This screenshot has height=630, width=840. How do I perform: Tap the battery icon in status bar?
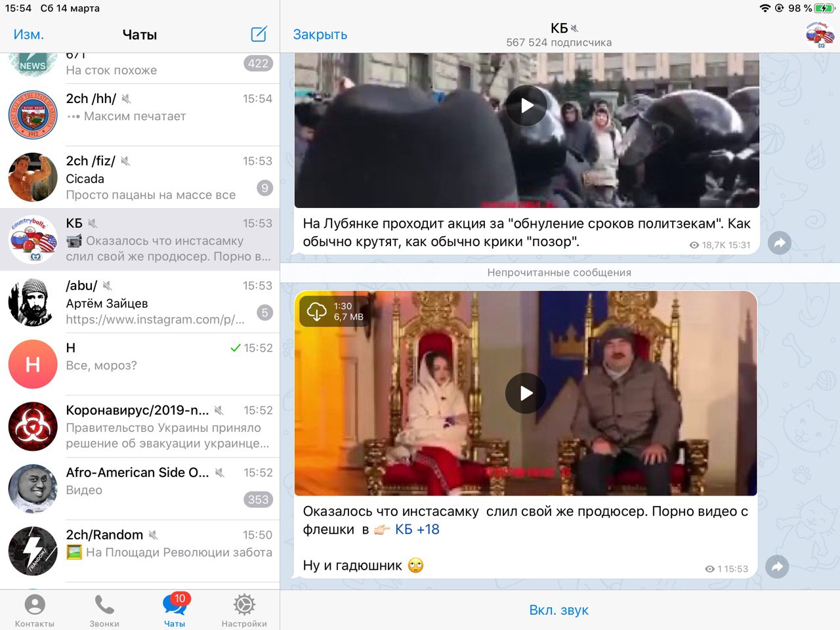click(824, 8)
